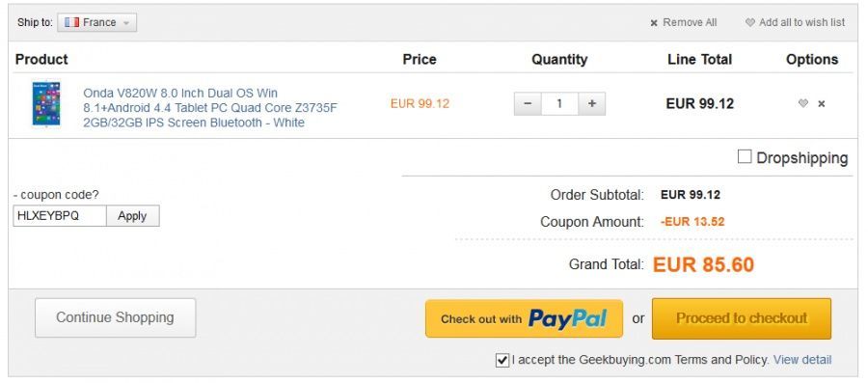Click the coupon code input field

(60, 216)
